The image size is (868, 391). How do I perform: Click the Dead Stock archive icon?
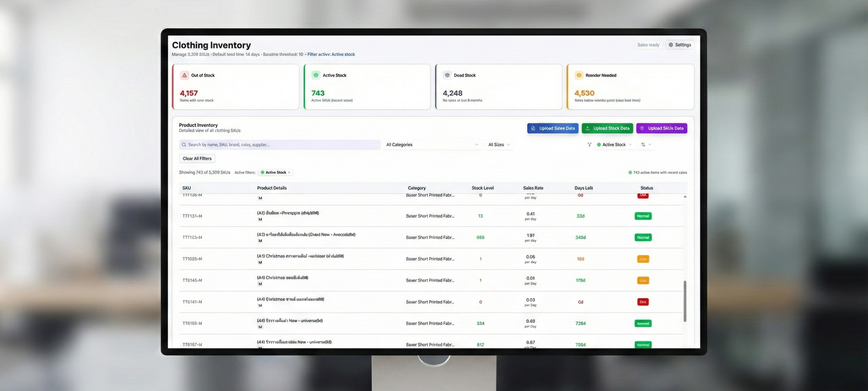click(x=447, y=75)
